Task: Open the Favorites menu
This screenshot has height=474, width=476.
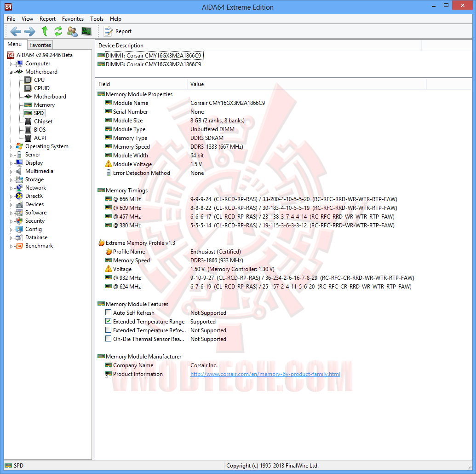Action: (x=73, y=19)
